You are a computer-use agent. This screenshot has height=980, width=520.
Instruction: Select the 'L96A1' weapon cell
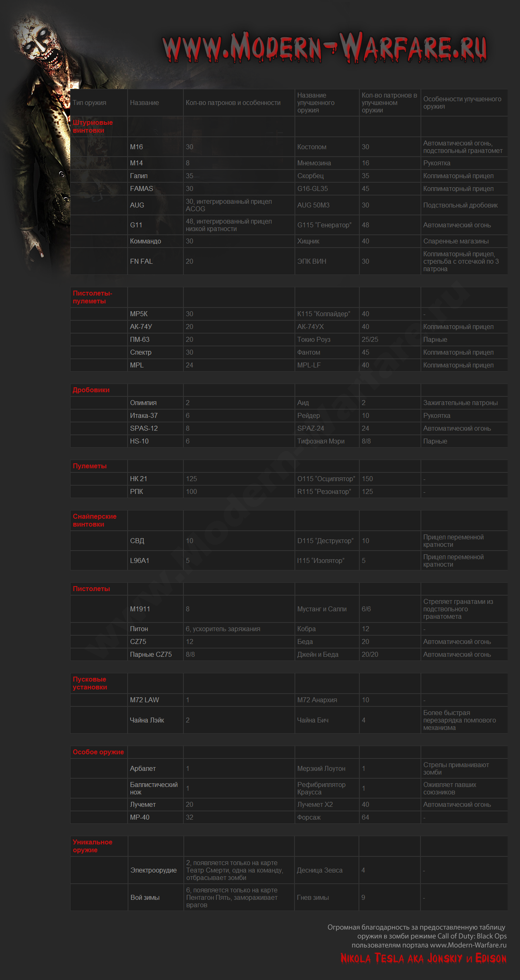155,561
